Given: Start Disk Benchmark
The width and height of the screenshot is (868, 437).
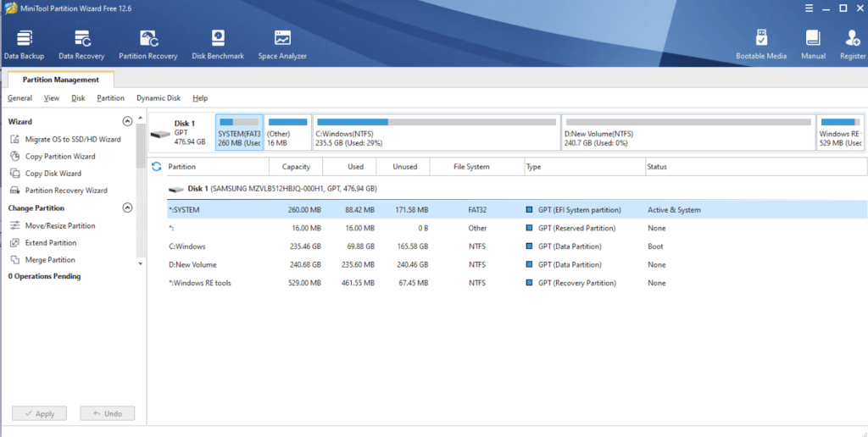Looking at the screenshot, I should pyautogui.click(x=218, y=45).
